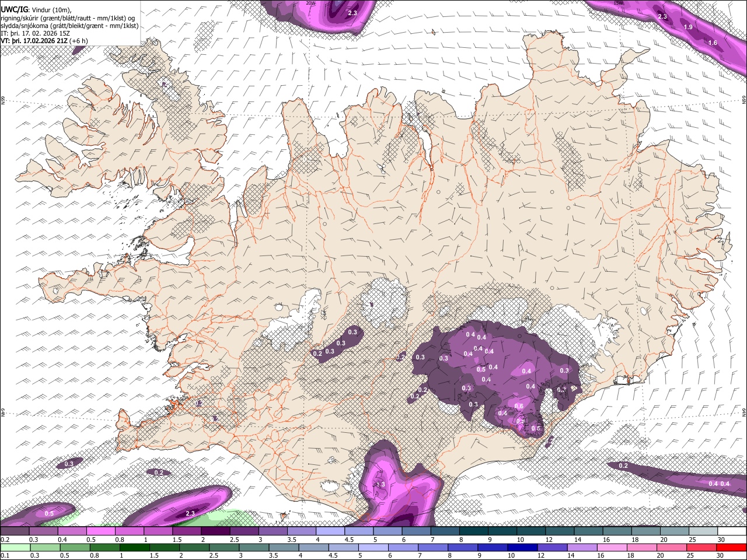Pick the purple snow-scale swatch labeled 0.2
The width and height of the screenshot is (747, 560).
[x=14, y=531]
